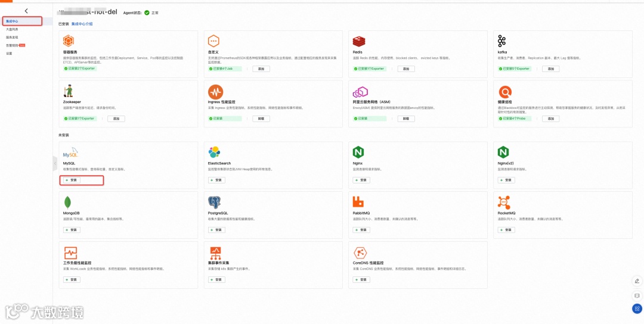The height and width of the screenshot is (324, 644).
Task: Click the kafka logo icon
Action: [501, 41]
